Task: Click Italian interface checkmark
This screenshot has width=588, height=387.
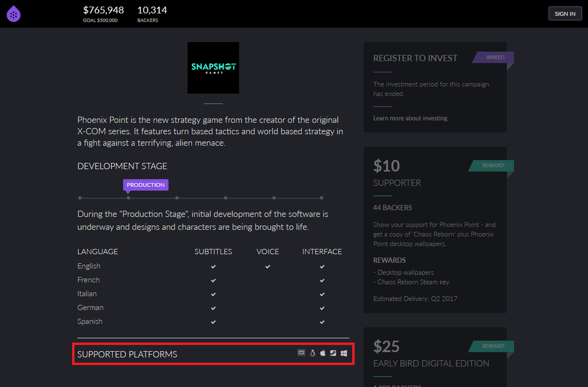Action: pyautogui.click(x=322, y=295)
